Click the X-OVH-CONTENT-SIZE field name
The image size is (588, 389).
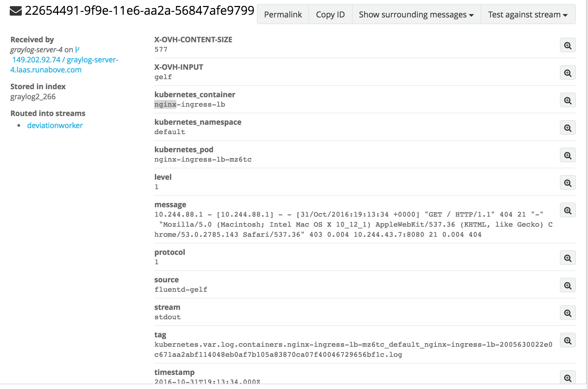193,40
